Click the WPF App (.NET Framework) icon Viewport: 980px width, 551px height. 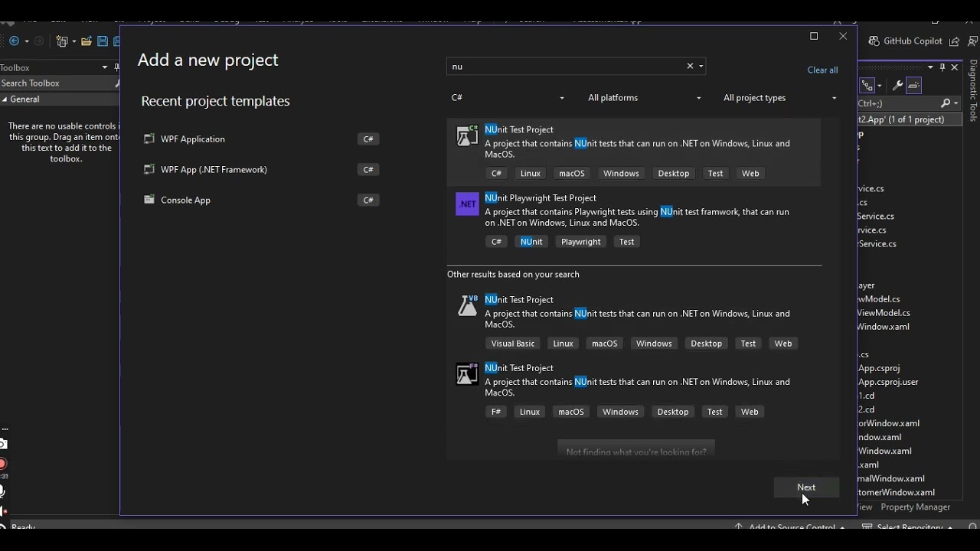pyautogui.click(x=149, y=169)
